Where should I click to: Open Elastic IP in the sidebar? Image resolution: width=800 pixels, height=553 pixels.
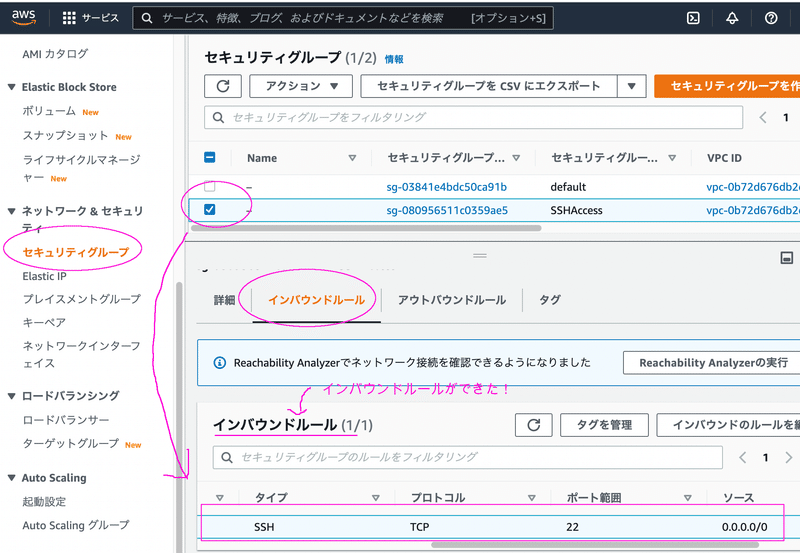click(44, 276)
